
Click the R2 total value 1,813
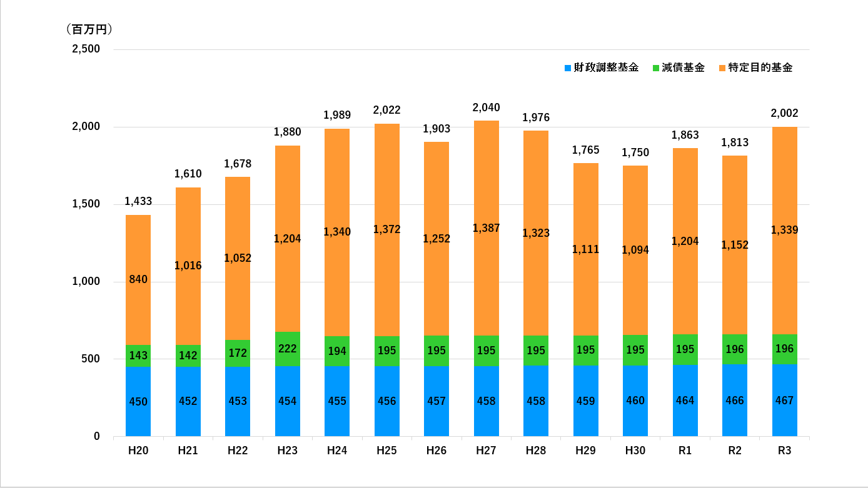pyautogui.click(x=735, y=142)
